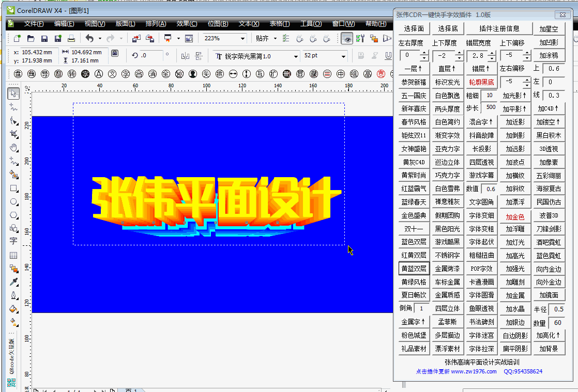Click the 粗细 value input field
The height and width of the screenshot is (392, 578).
pos(489,96)
